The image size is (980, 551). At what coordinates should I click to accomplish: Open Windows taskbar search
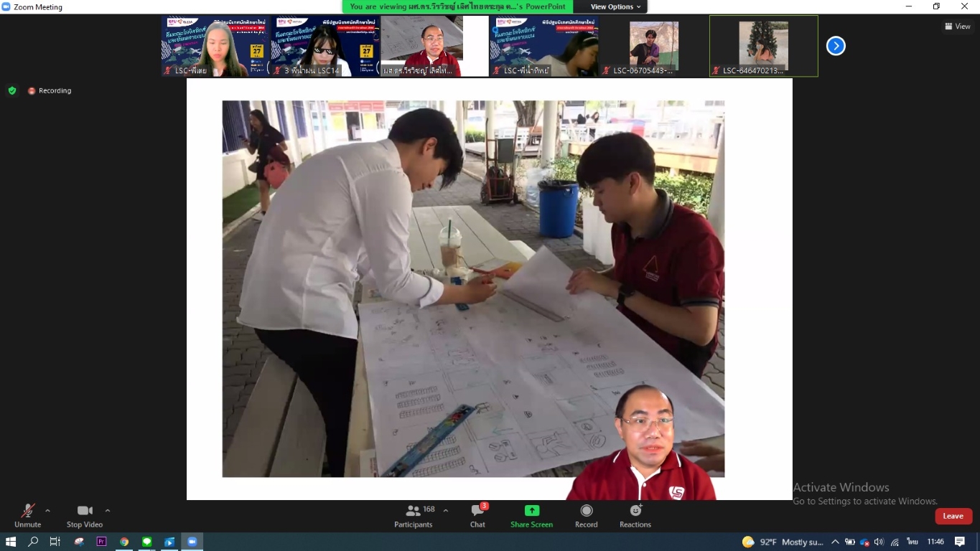coord(33,542)
